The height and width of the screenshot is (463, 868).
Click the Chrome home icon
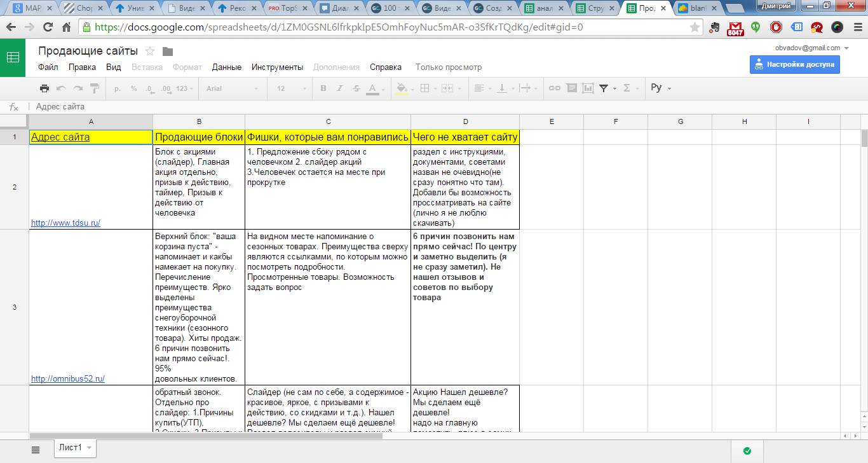pos(66,27)
